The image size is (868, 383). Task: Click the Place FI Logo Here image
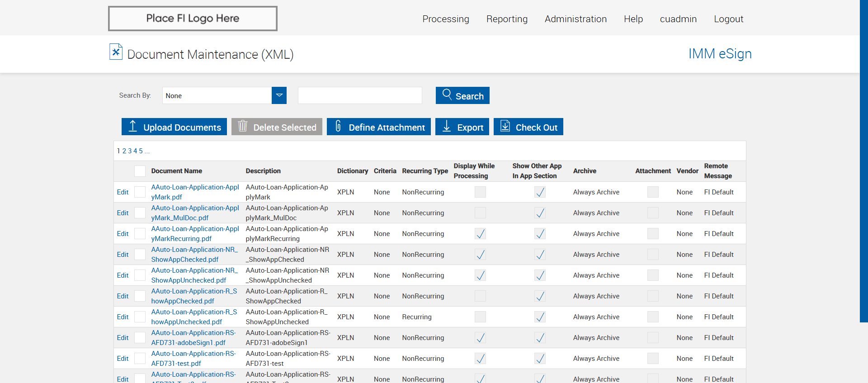click(x=193, y=19)
